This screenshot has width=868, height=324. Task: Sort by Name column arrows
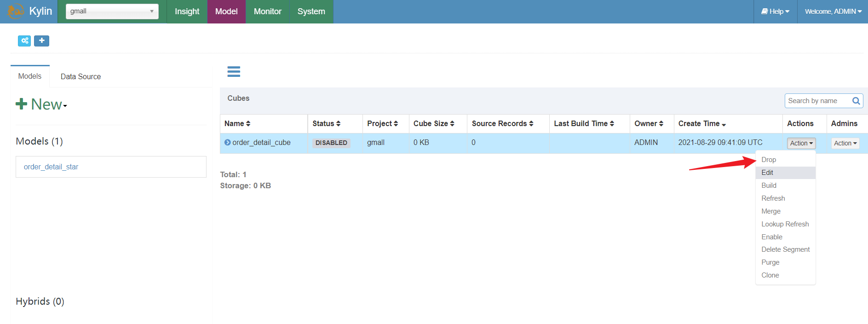tap(248, 124)
